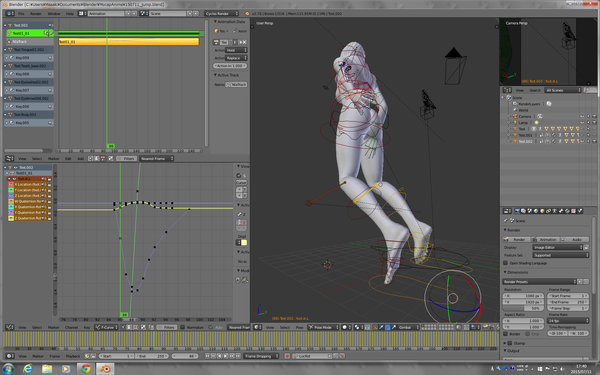Image resolution: width=600 pixels, height=375 pixels.
Task: Click the Animation render button
Action: coord(545,240)
